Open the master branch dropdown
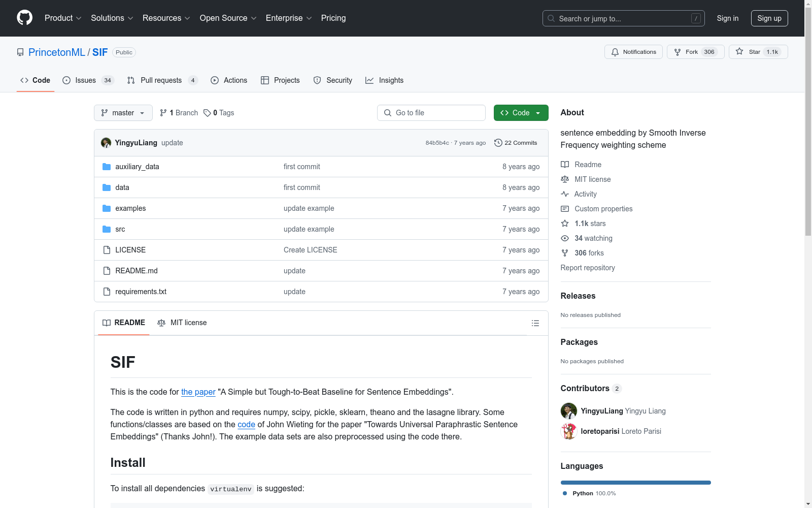The image size is (812, 508). click(123, 113)
